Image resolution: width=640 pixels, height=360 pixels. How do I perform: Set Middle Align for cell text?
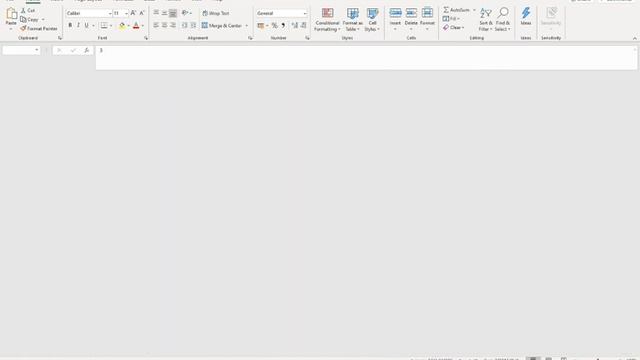coord(164,13)
